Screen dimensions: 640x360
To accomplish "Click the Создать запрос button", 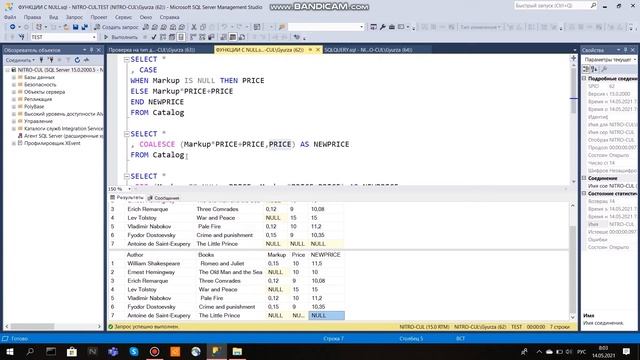I will click(116, 27).
